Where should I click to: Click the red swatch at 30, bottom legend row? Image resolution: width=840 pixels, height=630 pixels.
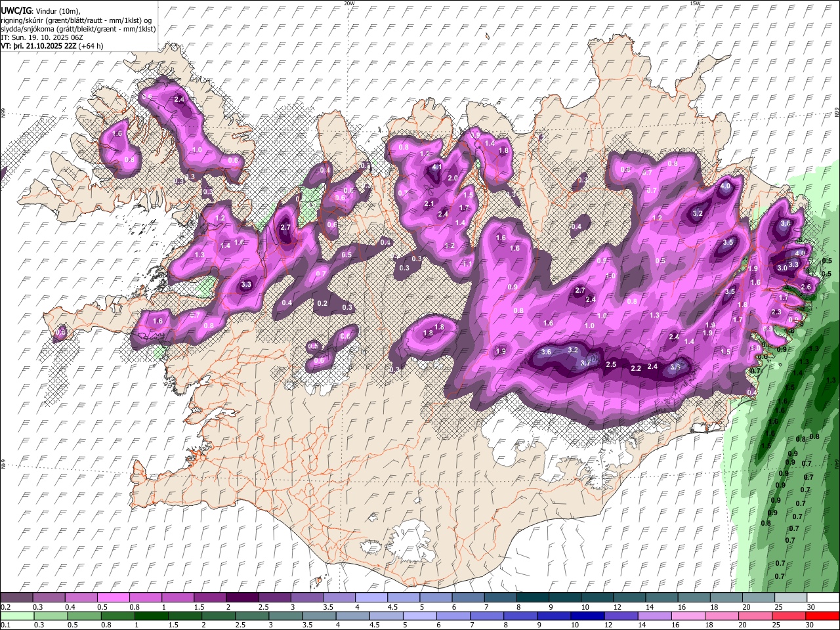tap(822, 616)
